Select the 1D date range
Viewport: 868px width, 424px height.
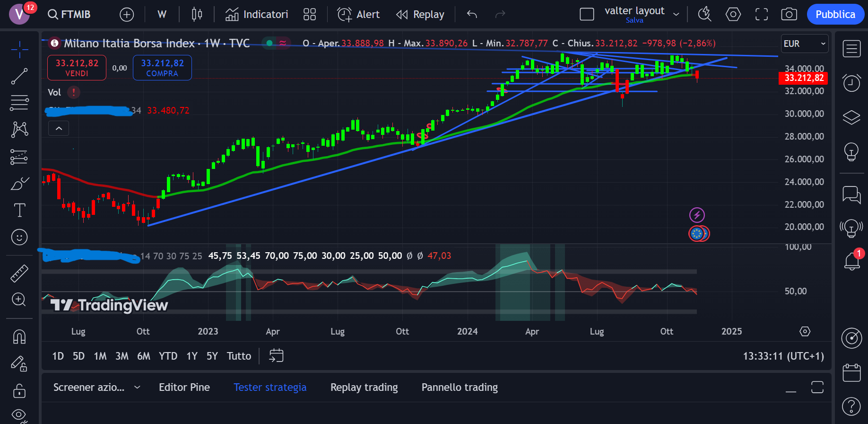[58, 356]
